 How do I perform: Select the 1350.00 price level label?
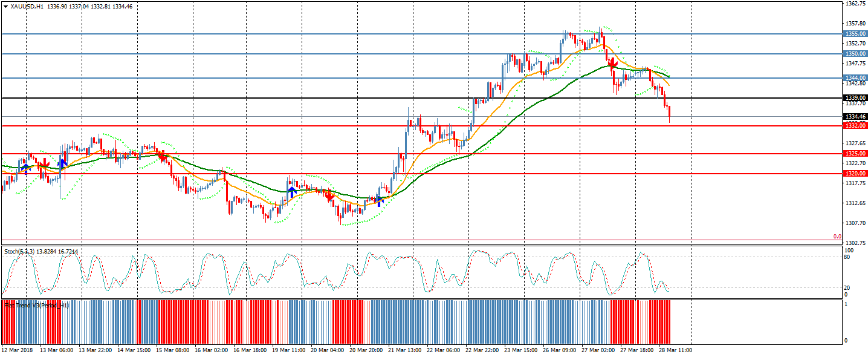(855, 54)
